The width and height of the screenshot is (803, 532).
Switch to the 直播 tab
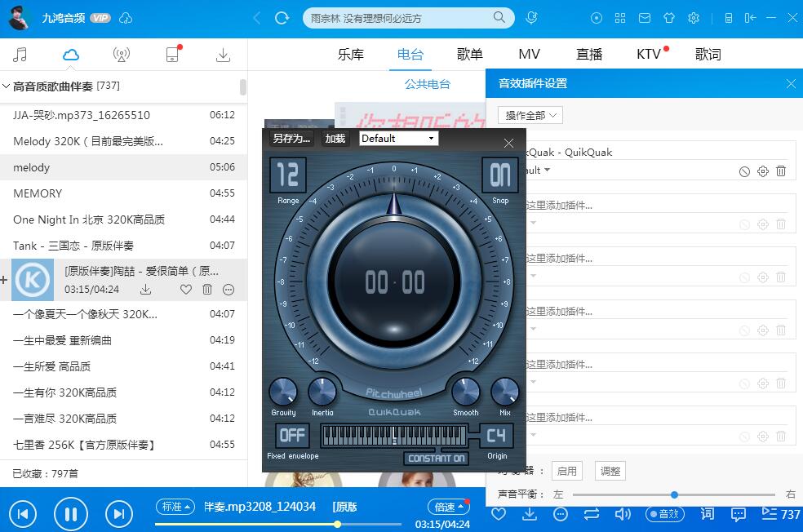pos(589,55)
